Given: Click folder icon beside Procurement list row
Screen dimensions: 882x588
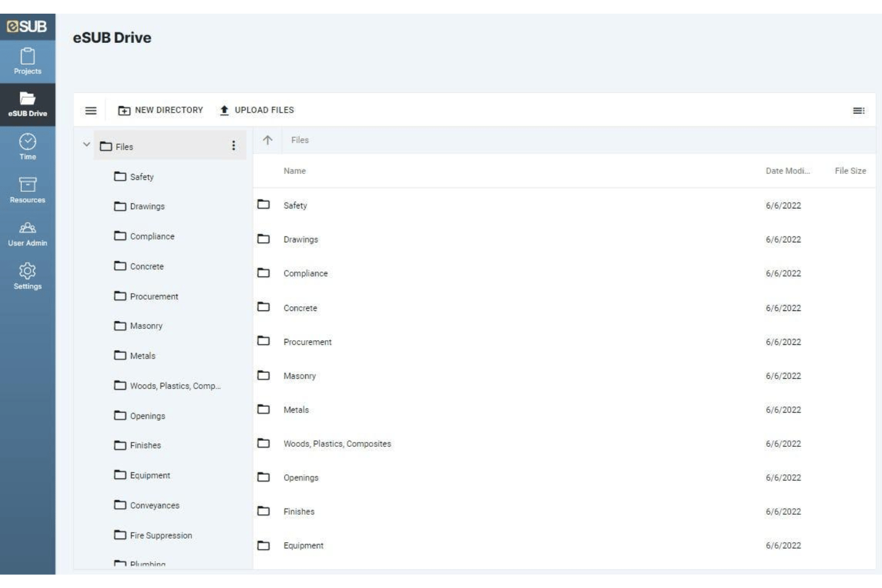Looking at the screenshot, I should (x=263, y=341).
